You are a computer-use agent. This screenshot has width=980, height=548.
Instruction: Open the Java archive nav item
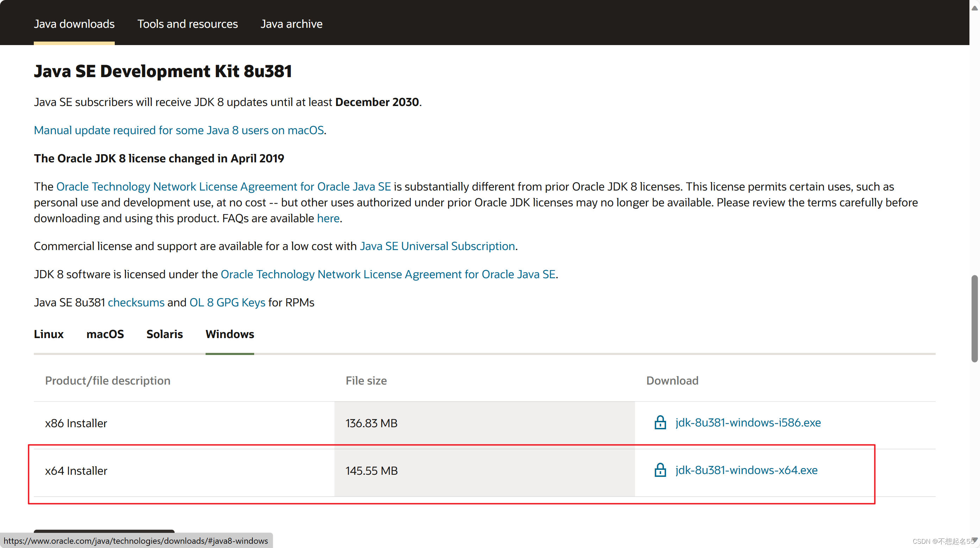click(291, 24)
